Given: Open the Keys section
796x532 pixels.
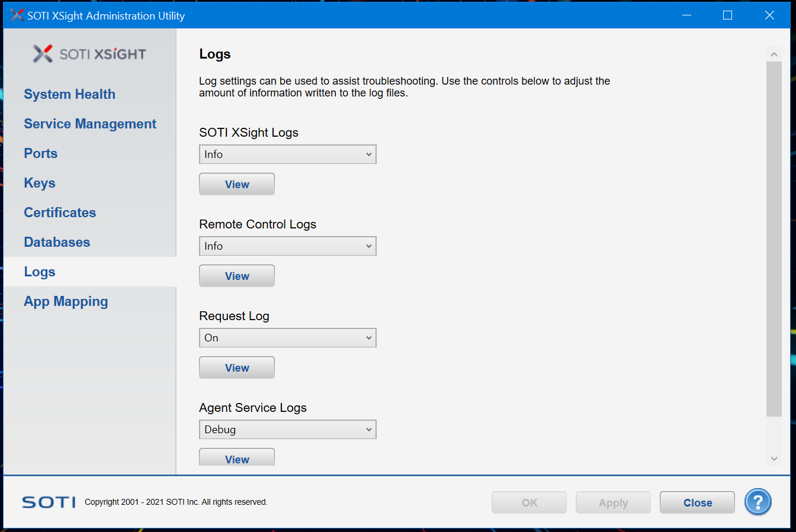Looking at the screenshot, I should tap(40, 183).
